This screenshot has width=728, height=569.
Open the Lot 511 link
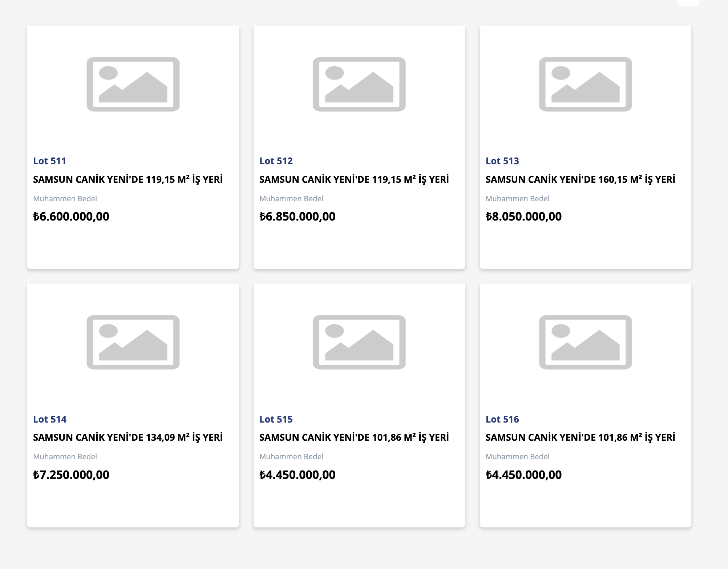pos(50,161)
